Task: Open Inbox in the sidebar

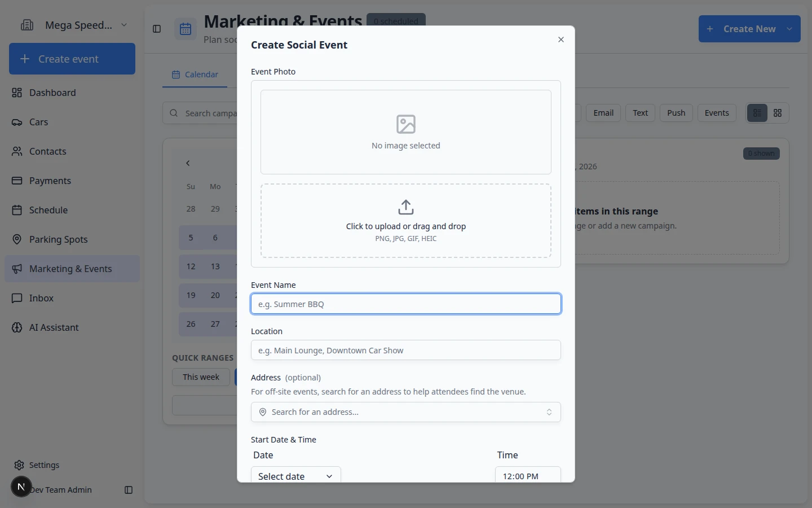Action: tap(72, 298)
